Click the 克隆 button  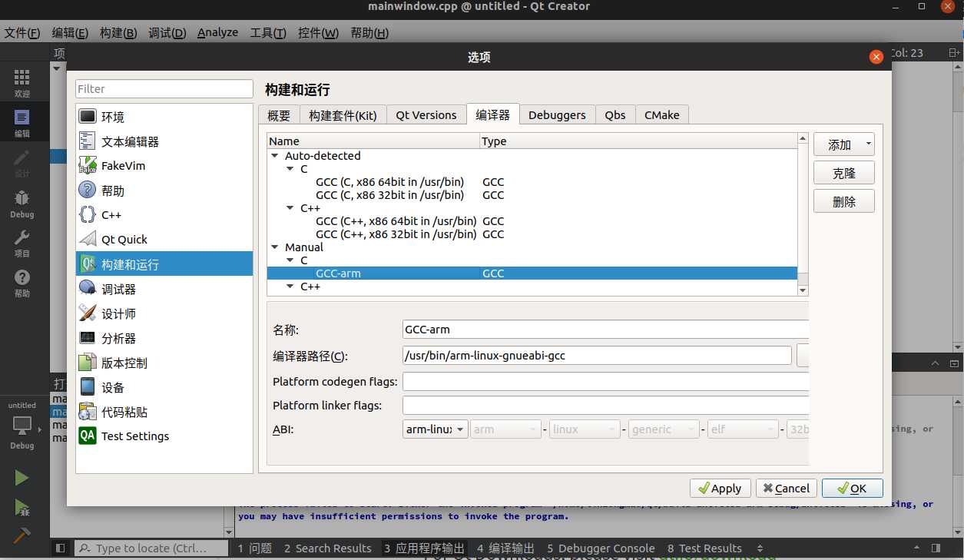pyautogui.click(x=844, y=173)
